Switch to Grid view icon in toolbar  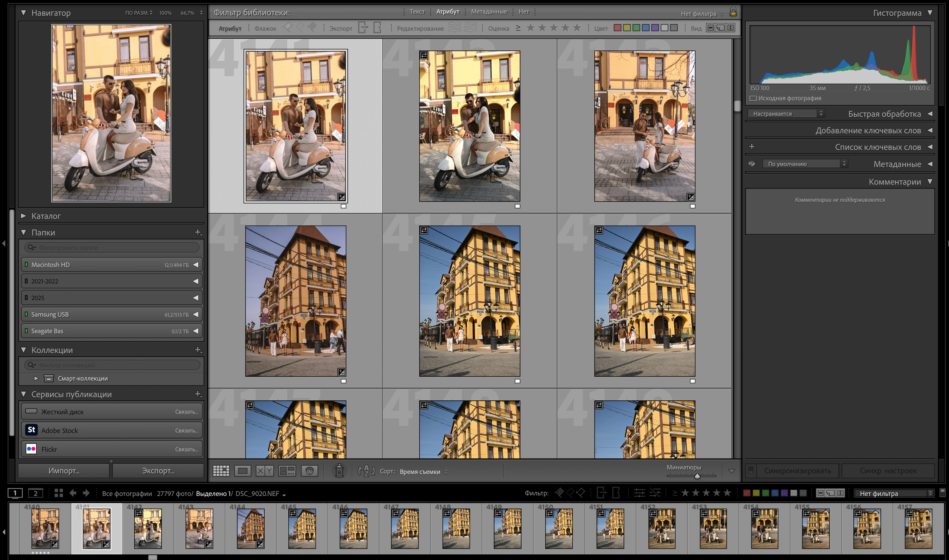(x=221, y=471)
